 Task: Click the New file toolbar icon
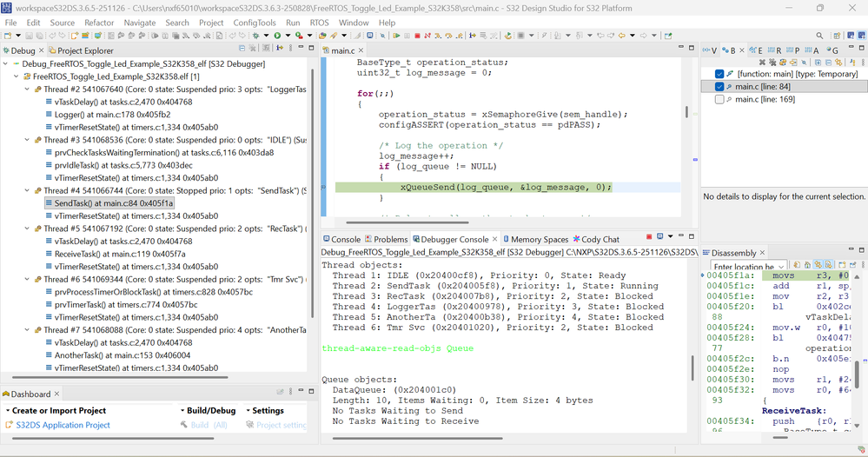click(8, 36)
